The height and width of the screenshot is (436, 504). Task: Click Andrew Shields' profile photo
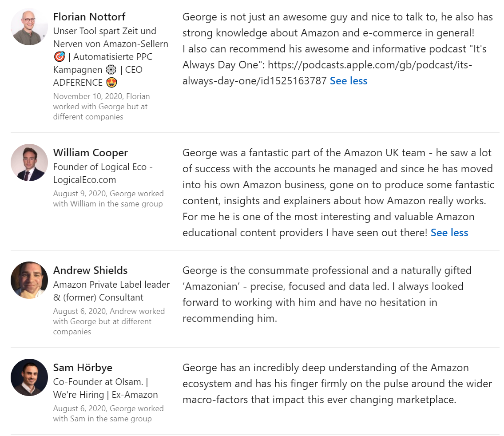click(x=29, y=280)
